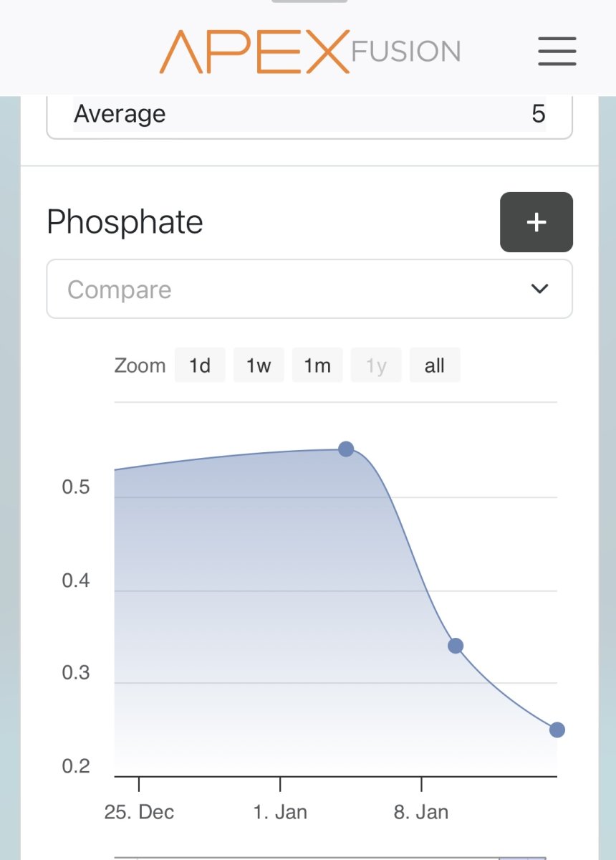Expand the Compare dropdown chevron
The height and width of the screenshot is (860, 616).
[x=539, y=289]
